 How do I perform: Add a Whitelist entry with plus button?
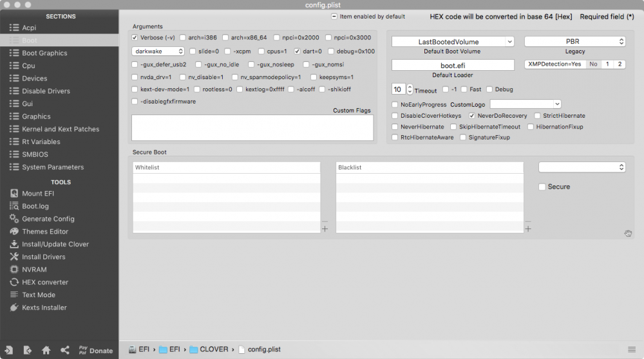coord(325,228)
